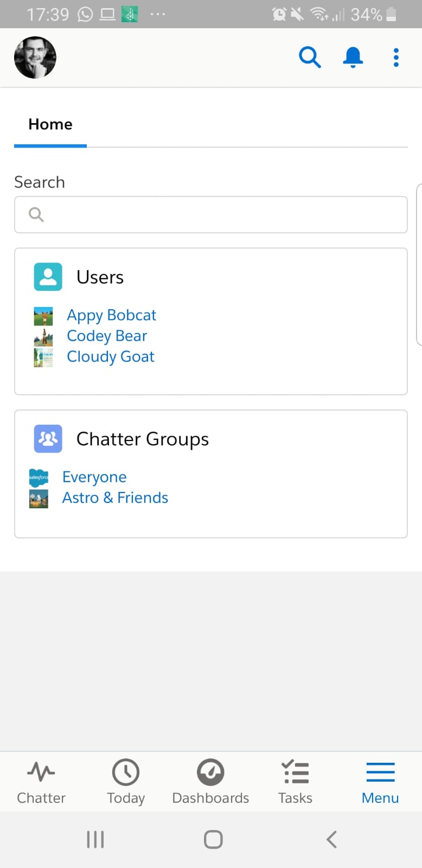Open Appy Bobcat user profile link
The image size is (422, 868).
tap(111, 315)
